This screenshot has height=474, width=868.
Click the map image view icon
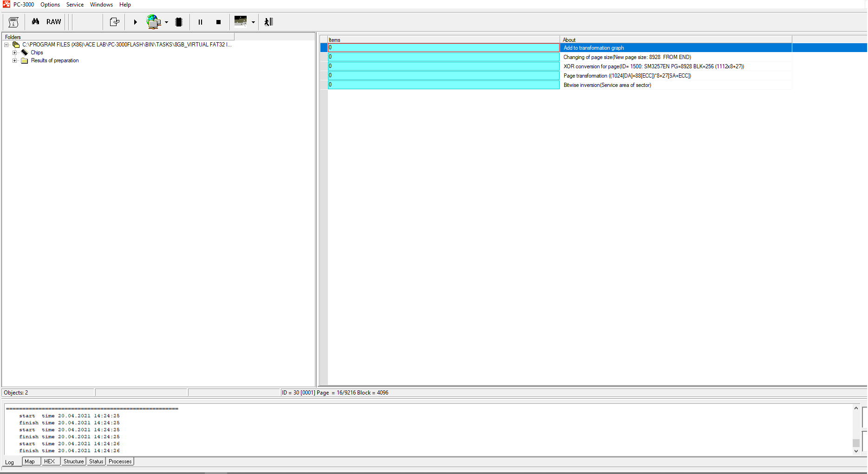point(241,22)
